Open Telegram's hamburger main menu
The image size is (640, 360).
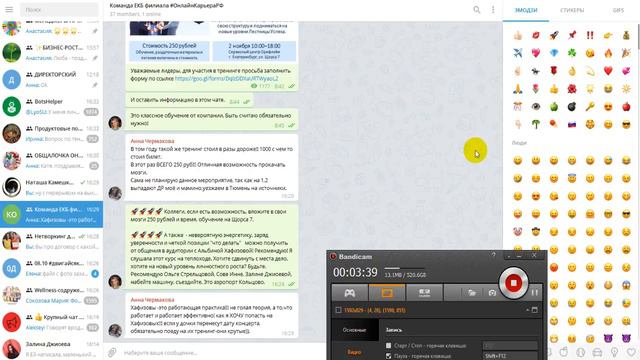(x=9, y=9)
